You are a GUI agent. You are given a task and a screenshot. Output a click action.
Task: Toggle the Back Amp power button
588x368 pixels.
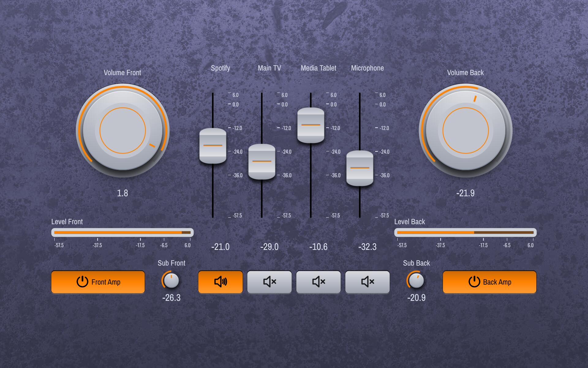coord(489,282)
